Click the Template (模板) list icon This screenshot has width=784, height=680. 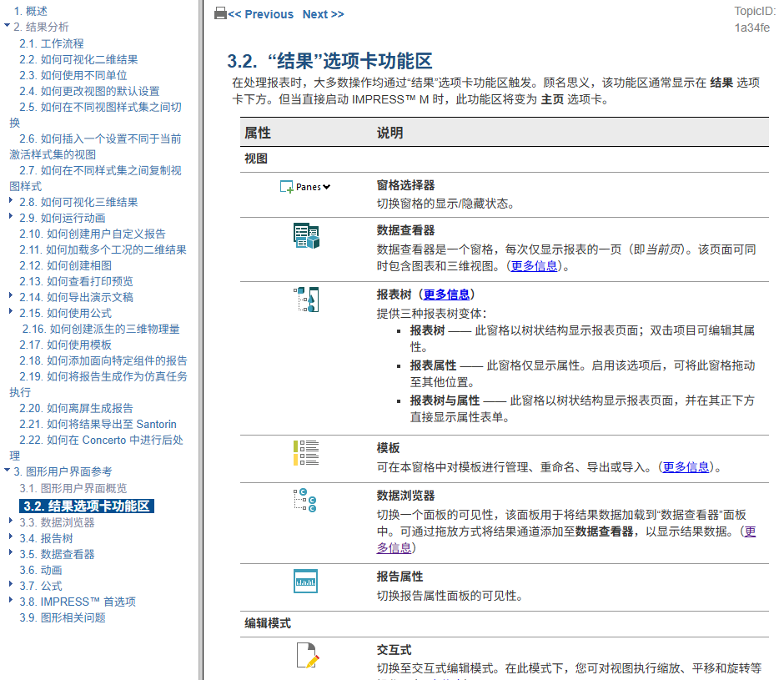point(306,453)
